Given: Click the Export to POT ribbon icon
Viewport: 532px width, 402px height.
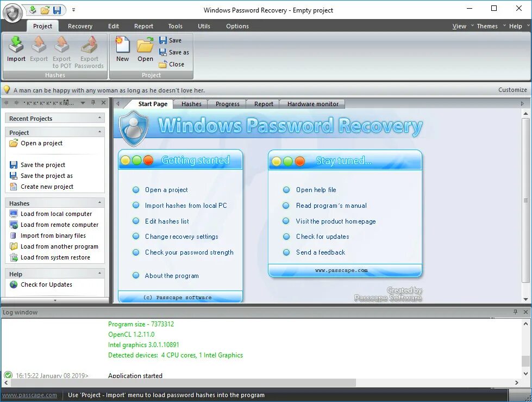Looking at the screenshot, I should click(62, 52).
